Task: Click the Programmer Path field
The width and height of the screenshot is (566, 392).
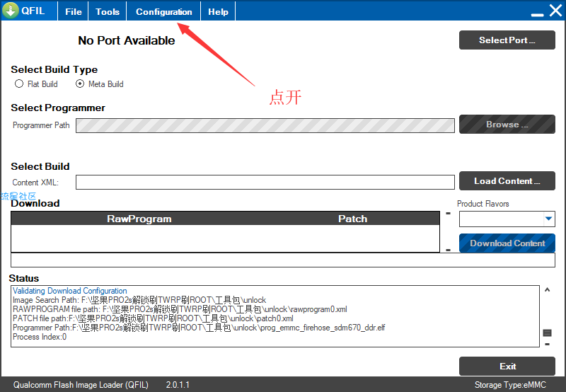Action: [x=265, y=125]
